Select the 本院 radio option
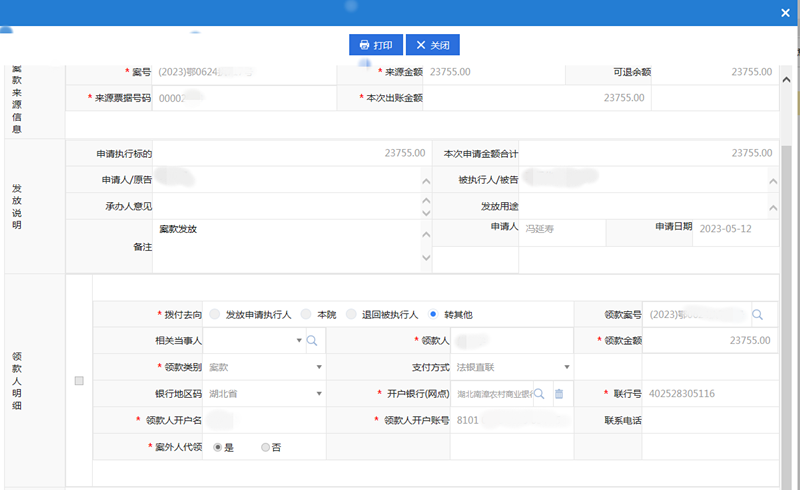The width and height of the screenshot is (800, 490). 306,314
